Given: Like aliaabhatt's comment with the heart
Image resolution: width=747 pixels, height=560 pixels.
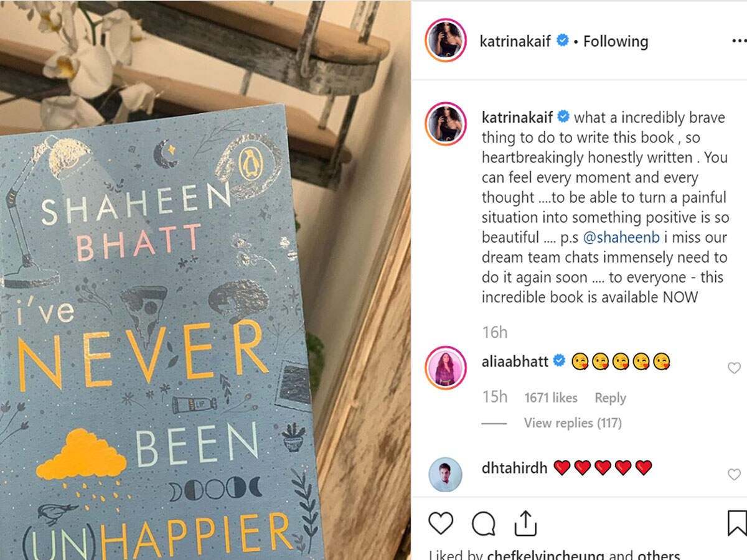Looking at the screenshot, I should coord(735,368).
